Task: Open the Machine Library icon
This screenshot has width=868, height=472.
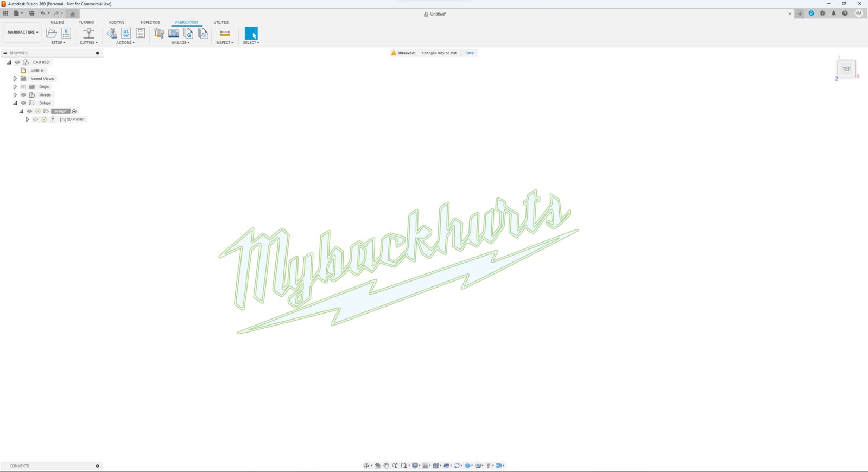Action: pyautogui.click(x=174, y=34)
